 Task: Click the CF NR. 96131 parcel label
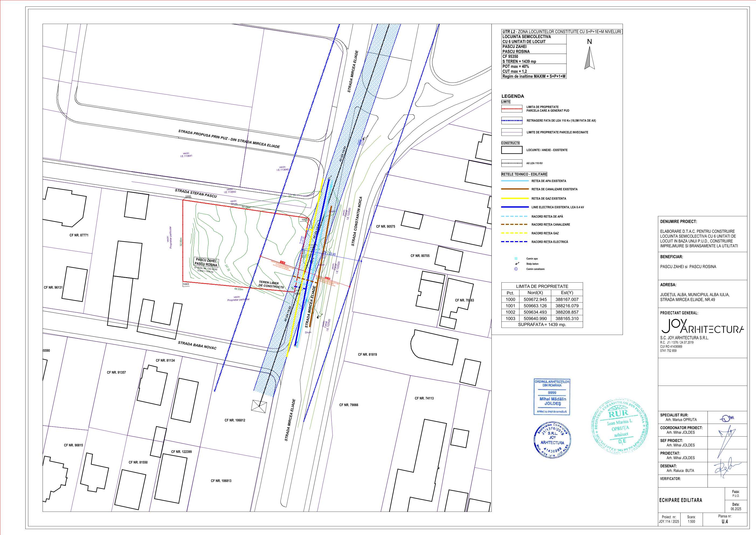(53, 287)
